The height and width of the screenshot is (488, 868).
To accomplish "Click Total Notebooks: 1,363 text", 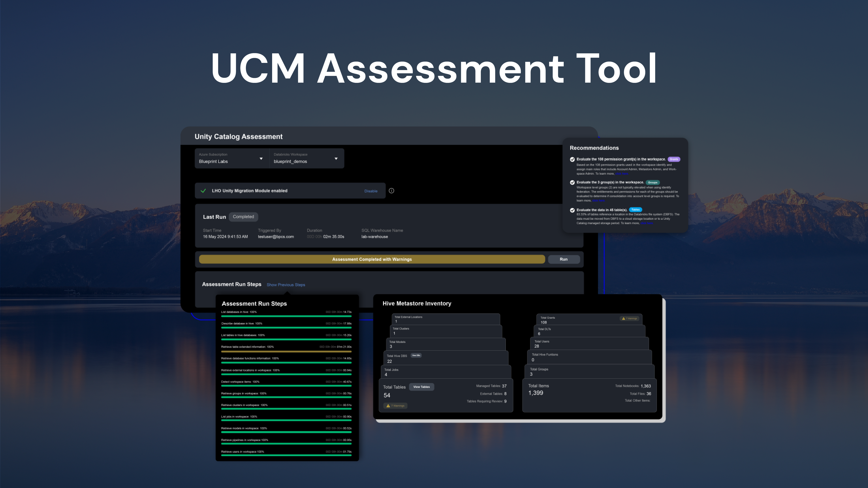I will (633, 386).
